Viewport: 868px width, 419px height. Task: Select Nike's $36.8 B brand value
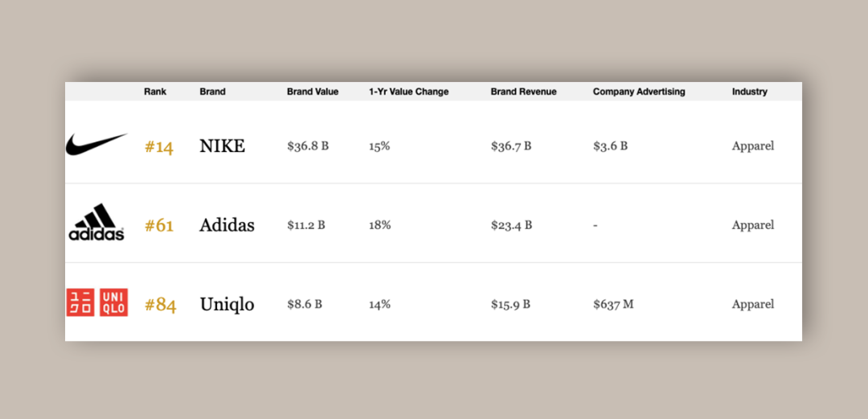(x=308, y=146)
